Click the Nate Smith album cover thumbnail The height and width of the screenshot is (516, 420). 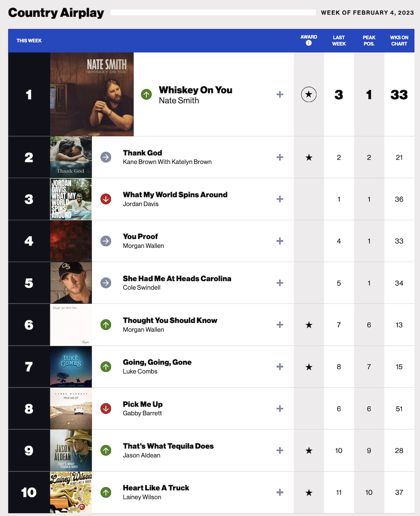pos(92,94)
